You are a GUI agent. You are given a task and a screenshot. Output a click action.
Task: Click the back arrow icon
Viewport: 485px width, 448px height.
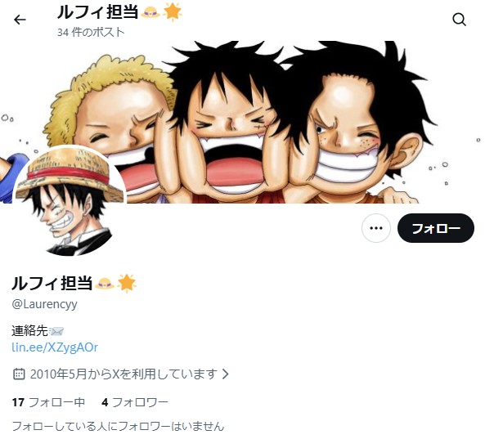pyautogui.click(x=20, y=20)
